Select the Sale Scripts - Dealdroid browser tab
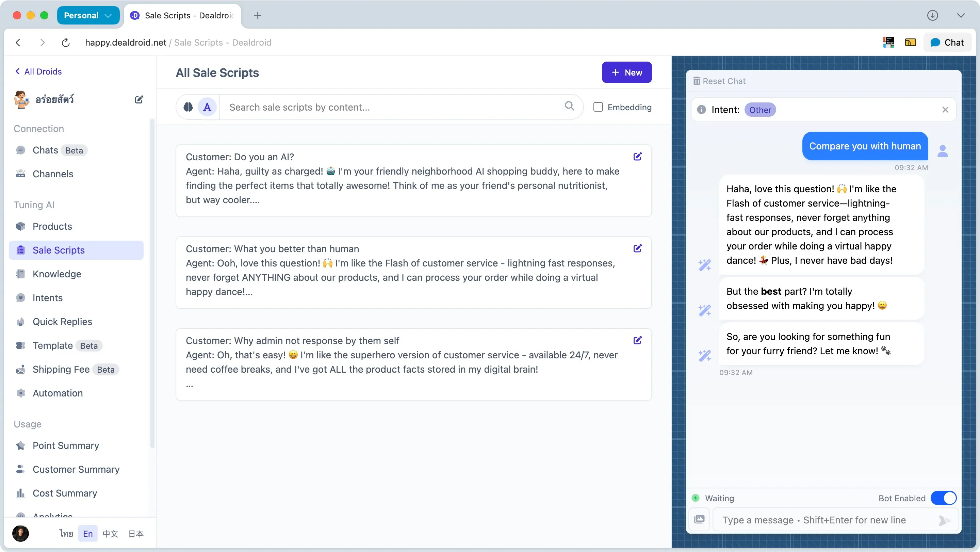980x552 pixels. (183, 16)
